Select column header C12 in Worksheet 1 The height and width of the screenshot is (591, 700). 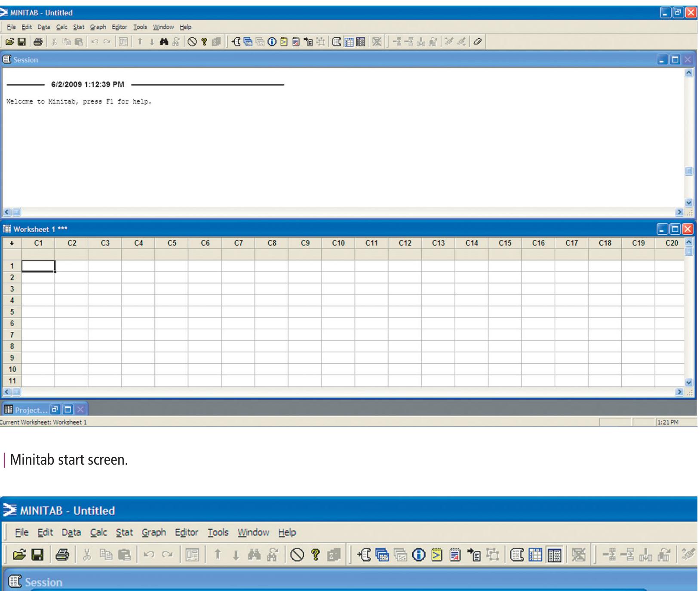405,243
